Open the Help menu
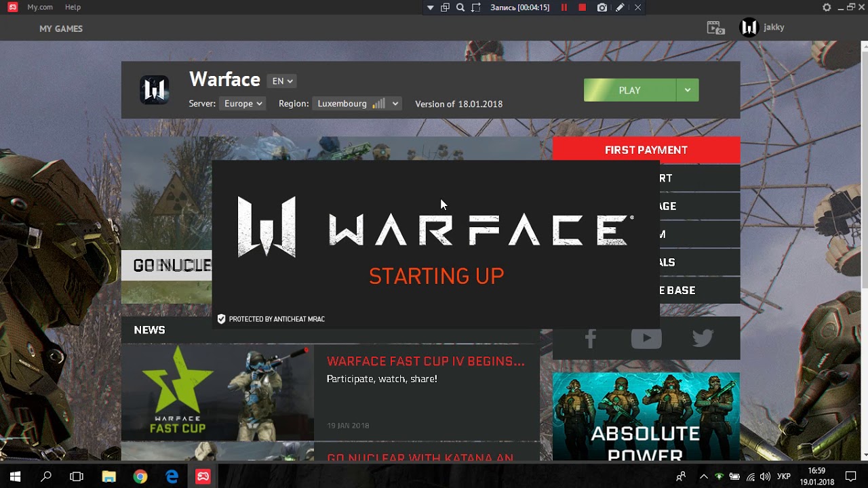The image size is (868, 488). 73,7
